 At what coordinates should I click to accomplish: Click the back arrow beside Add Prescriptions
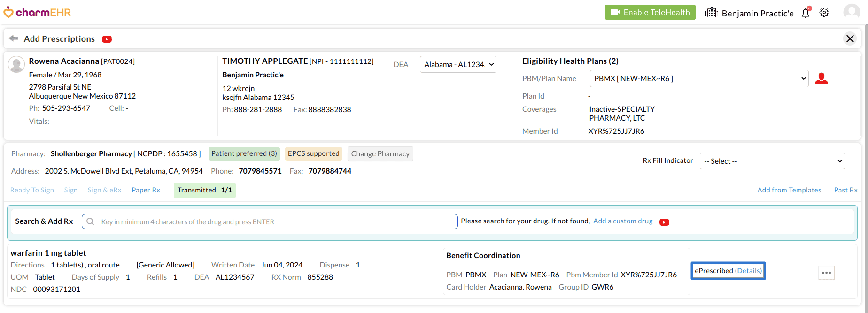coord(14,38)
